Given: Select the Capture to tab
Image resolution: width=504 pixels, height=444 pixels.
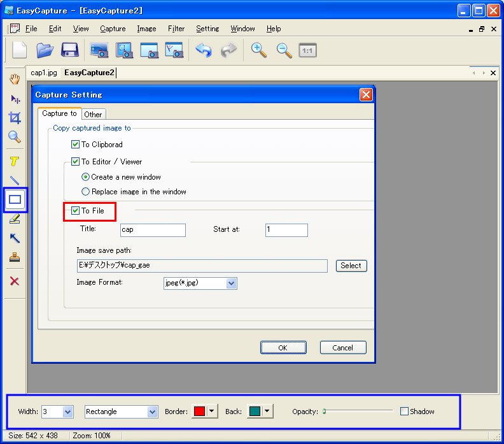Looking at the screenshot, I should (x=59, y=113).
